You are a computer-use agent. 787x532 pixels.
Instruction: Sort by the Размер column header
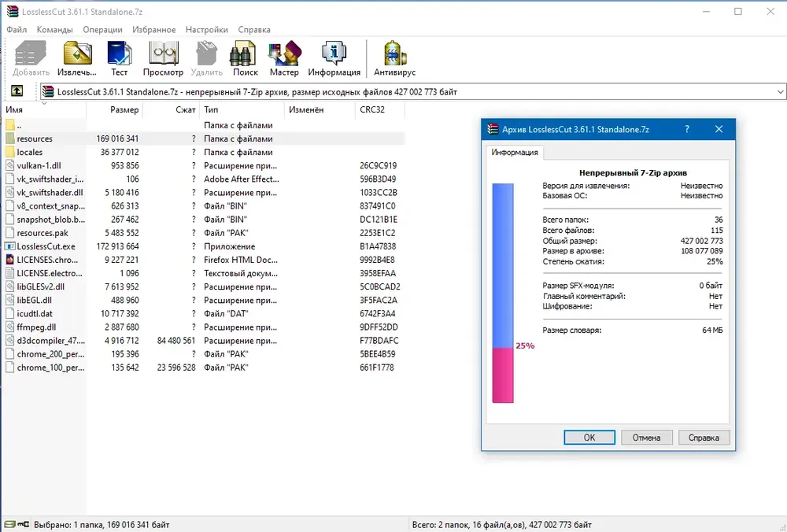tap(114, 109)
